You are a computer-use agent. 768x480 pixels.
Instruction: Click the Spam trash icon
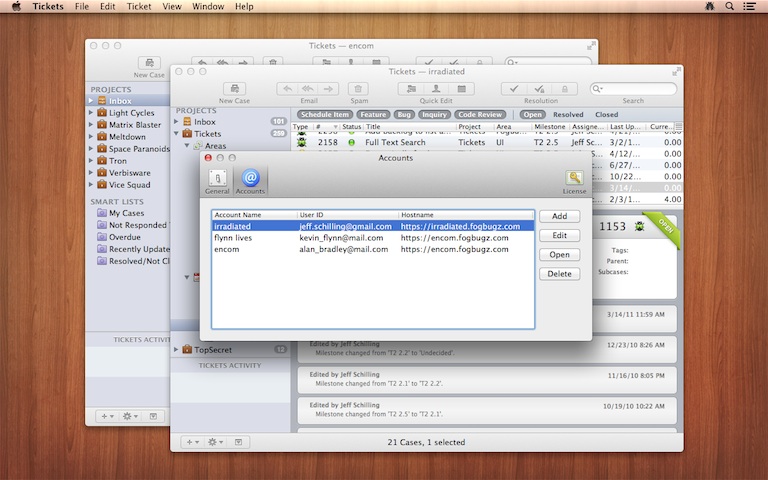(x=359, y=89)
